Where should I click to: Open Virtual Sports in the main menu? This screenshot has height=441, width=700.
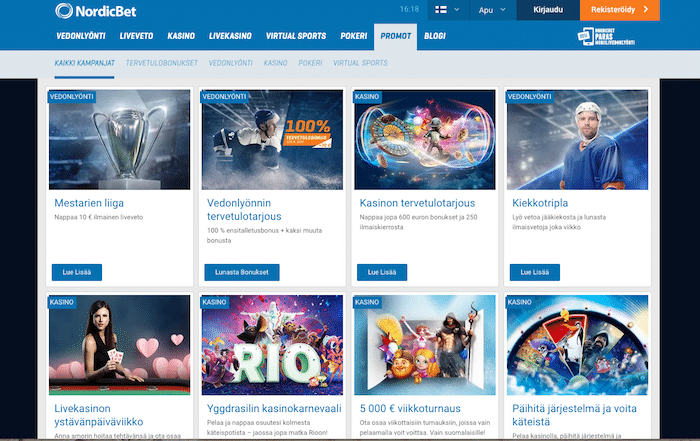[x=296, y=36]
